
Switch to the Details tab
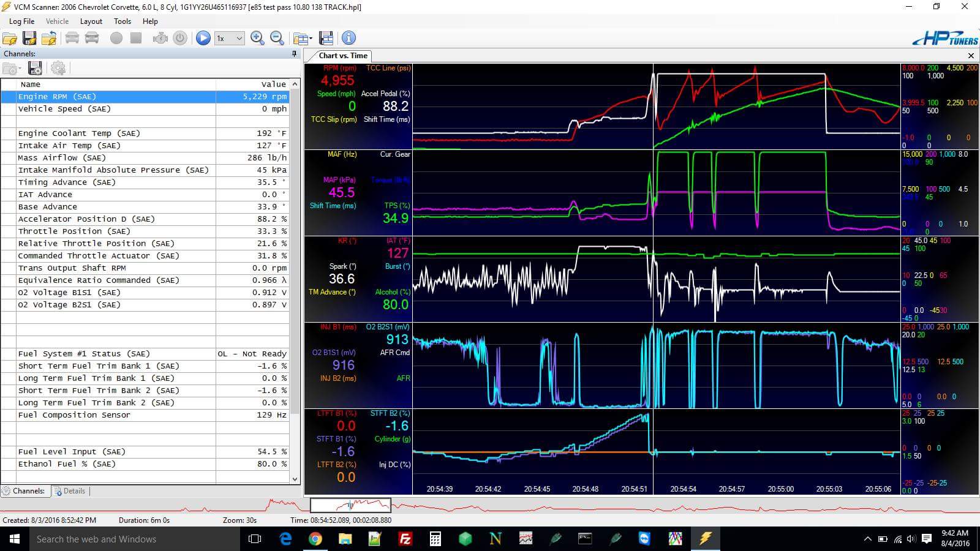pos(70,491)
